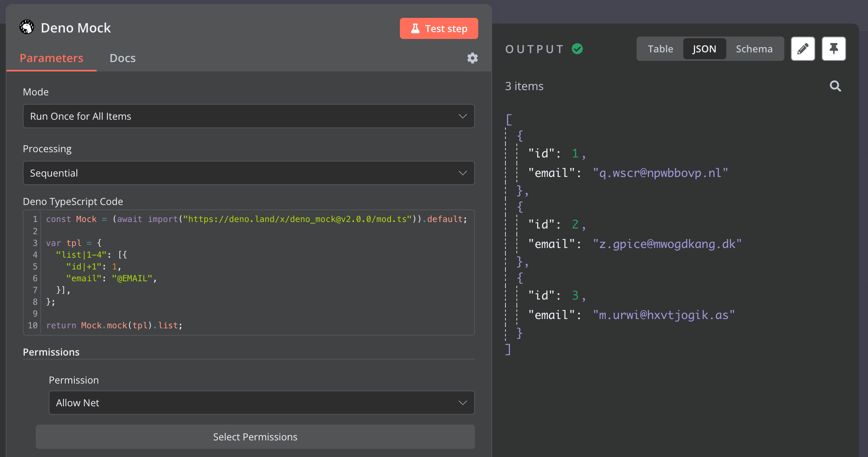Open the Mode dropdown Run Once for All Items
Screen dimensions: 868x457
[248, 116]
